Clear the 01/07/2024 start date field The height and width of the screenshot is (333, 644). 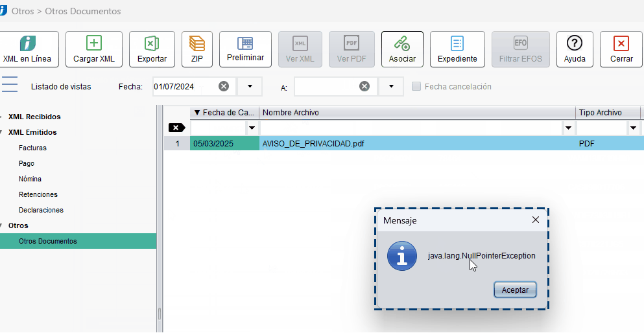pyautogui.click(x=224, y=86)
